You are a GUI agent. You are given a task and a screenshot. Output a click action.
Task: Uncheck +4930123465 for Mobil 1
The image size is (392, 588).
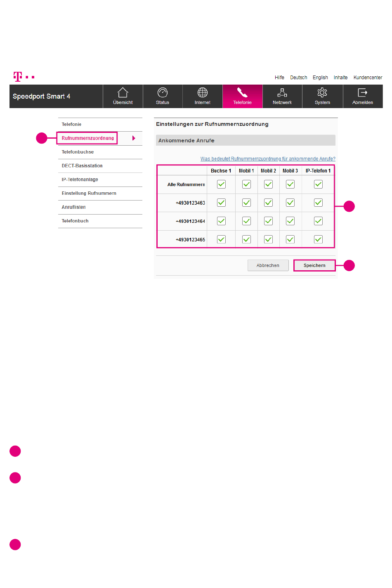[247, 239]
